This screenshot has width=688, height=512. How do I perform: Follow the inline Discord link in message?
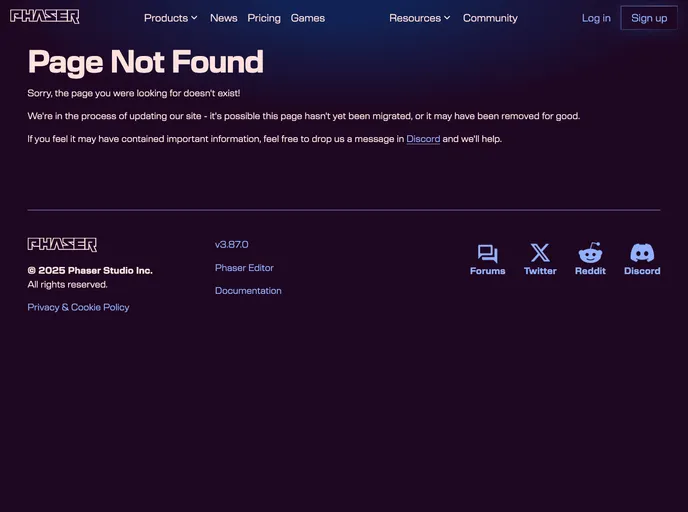[423, 139]
